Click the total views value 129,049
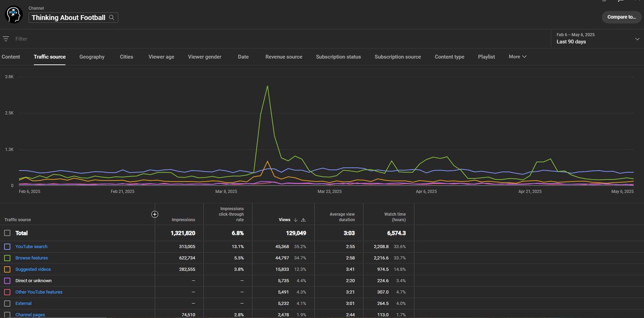Image resolution: width=644 pixels, height=318 pixels. tap(296, 233)
